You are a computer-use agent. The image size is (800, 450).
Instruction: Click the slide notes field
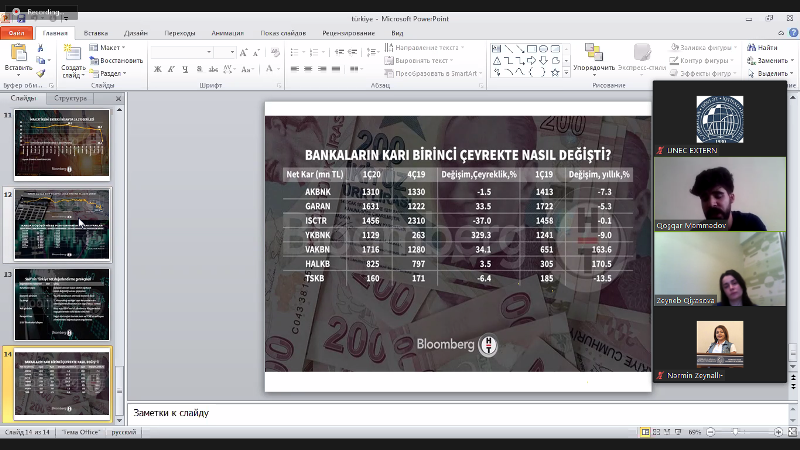point(457,413)
